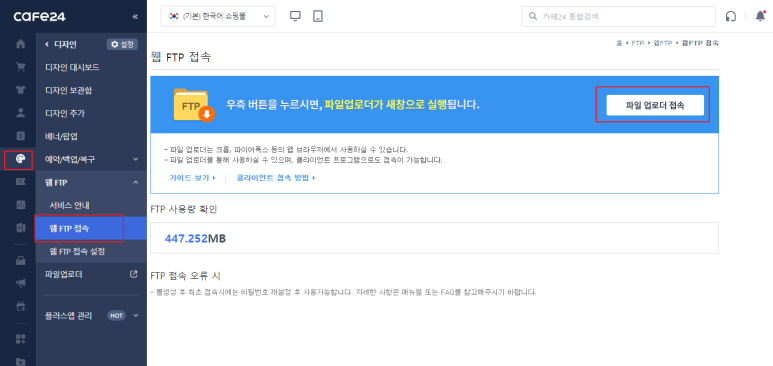Open the headset support icon
Image resolution: width=773 pixels, height=366 pixels.
(731, 16)
